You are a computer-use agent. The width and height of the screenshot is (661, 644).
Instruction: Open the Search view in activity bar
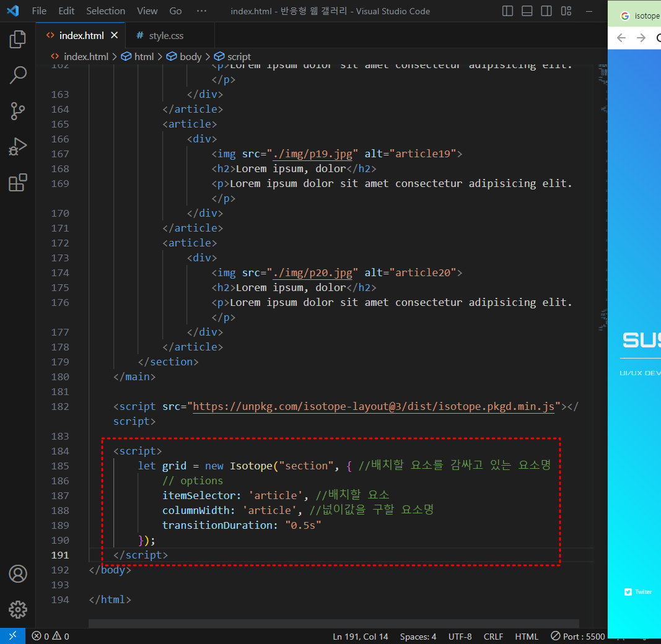(18, 75)
